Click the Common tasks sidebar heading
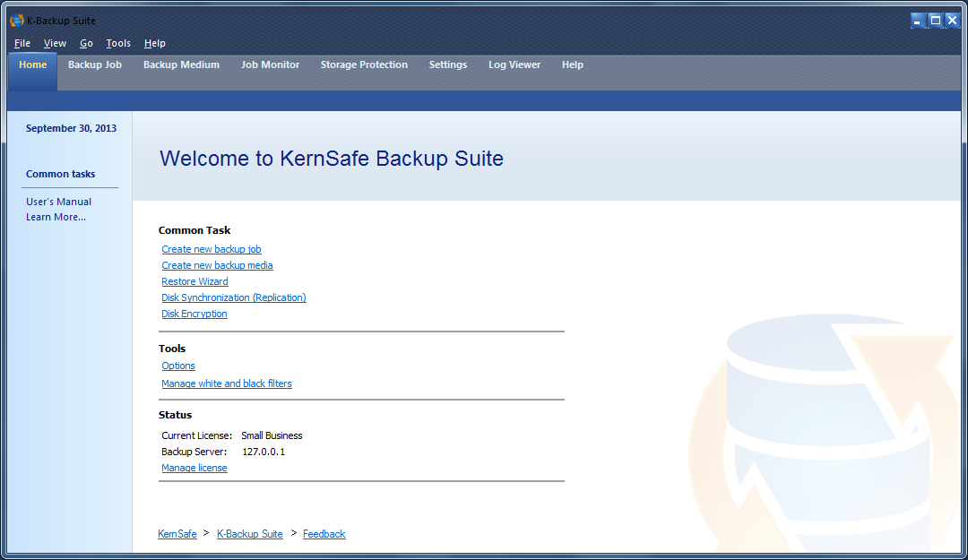This screenshot has width=968, height=560. tap(61, 174)
